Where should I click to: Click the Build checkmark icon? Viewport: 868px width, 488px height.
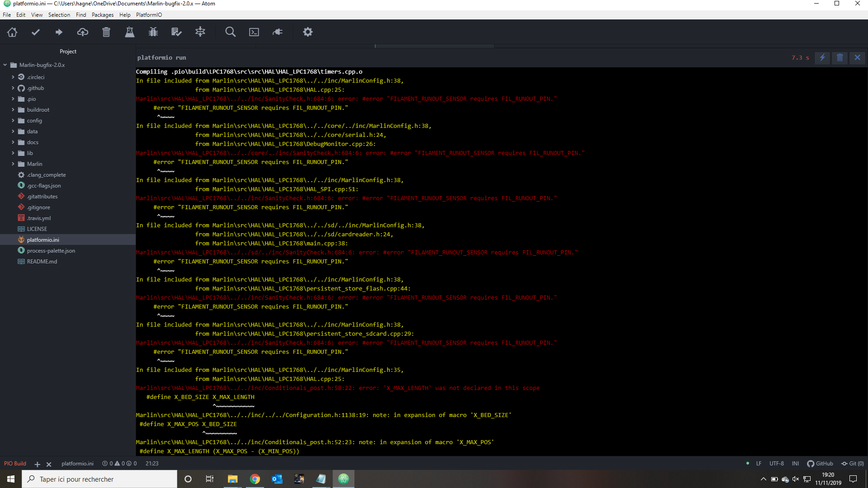[x=36, y=32]
